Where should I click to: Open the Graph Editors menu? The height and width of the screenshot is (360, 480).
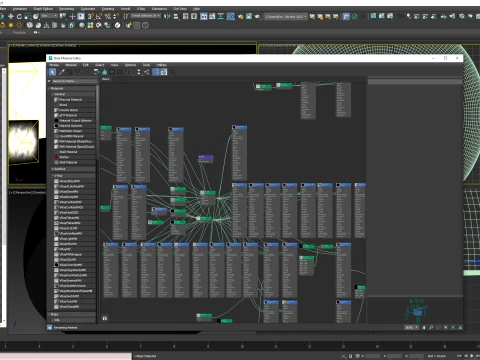tap(43, 9)
